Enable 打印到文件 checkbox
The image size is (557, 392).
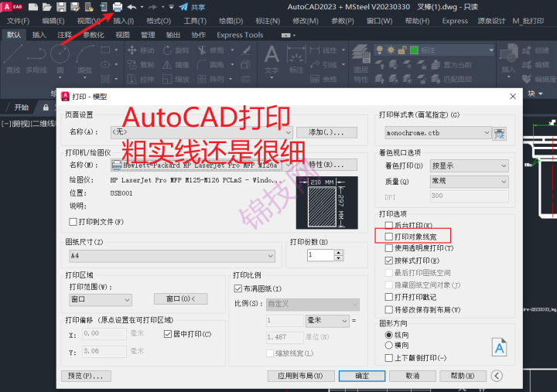point(73,222)
